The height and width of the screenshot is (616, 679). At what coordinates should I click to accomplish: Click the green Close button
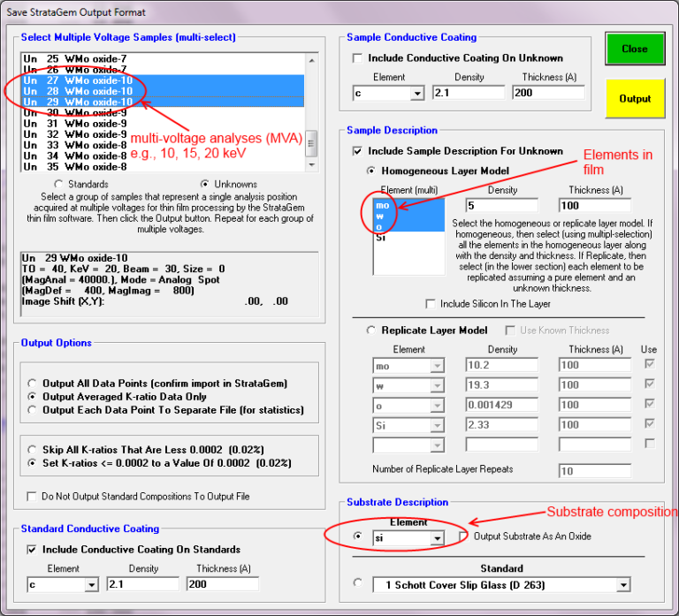(635, 49)
